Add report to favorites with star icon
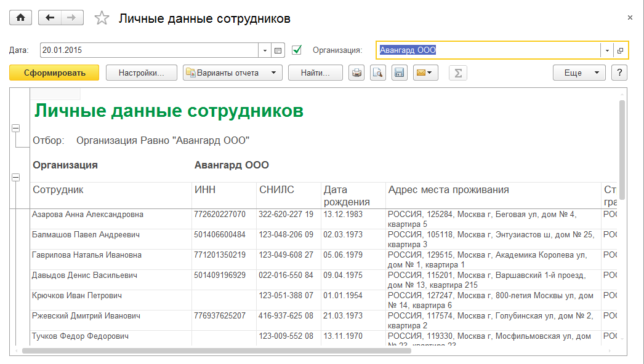 click(102, 18)
